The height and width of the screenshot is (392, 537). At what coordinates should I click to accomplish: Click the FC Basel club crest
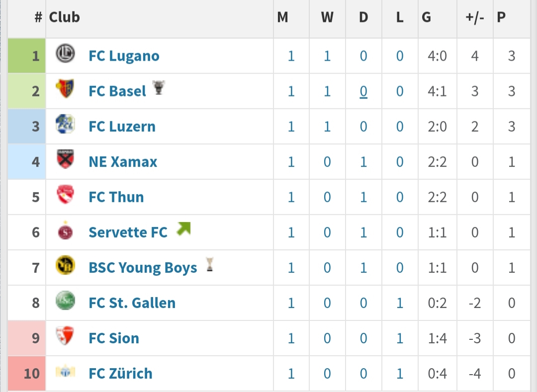(65, 88)
